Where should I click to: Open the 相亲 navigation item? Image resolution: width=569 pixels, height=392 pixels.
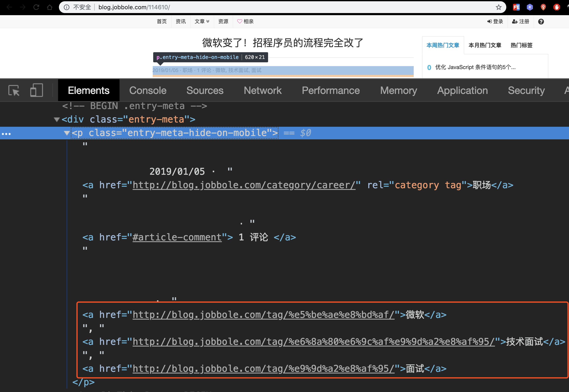[245, 22]
